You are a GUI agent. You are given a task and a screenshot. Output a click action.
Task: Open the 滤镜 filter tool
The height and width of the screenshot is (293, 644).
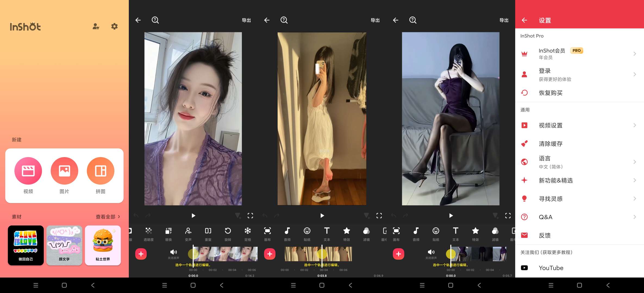coord(367,234)
